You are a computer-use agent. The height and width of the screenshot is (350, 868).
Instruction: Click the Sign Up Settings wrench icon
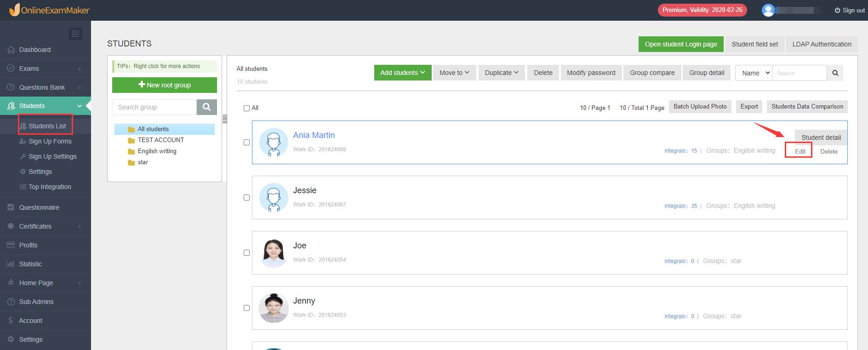tap(23, 156)
